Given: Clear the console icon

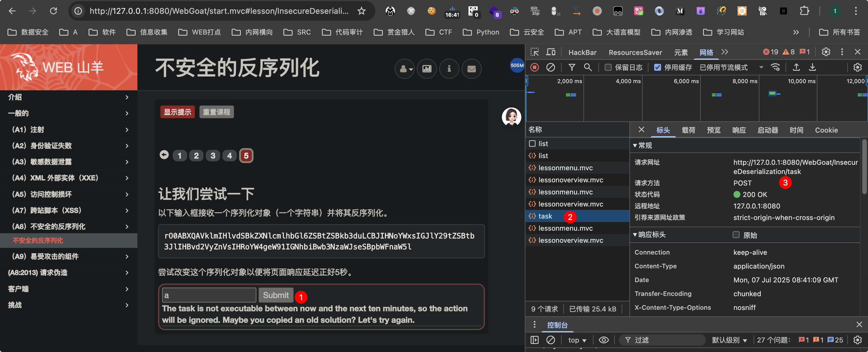Looking at the screenshot, I should [x=551, y=340].
